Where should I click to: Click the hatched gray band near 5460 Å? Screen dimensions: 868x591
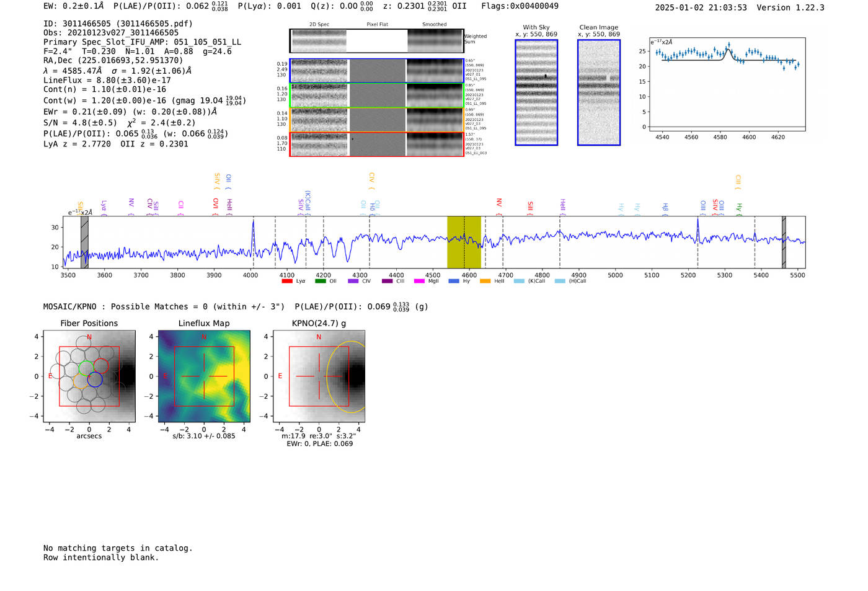pyautogui.click(x=784, y=242)
